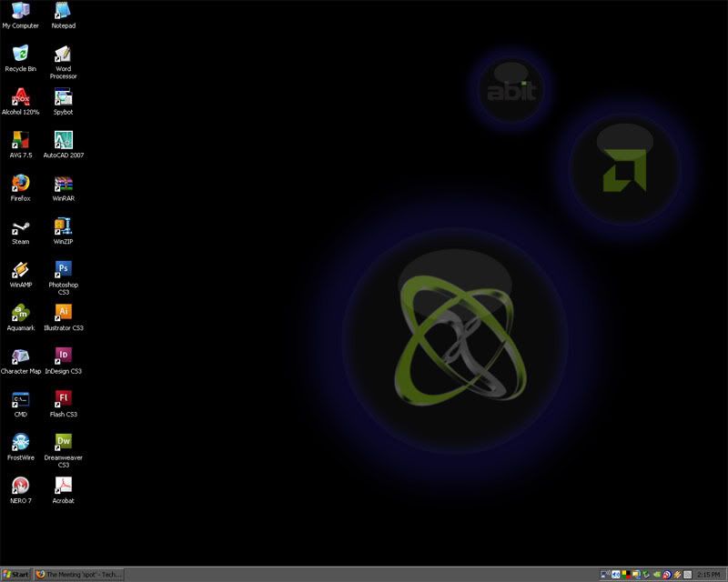Screen dimensions: 728x582
Task: Select the WinRAR icon
Action: (63, 188)
